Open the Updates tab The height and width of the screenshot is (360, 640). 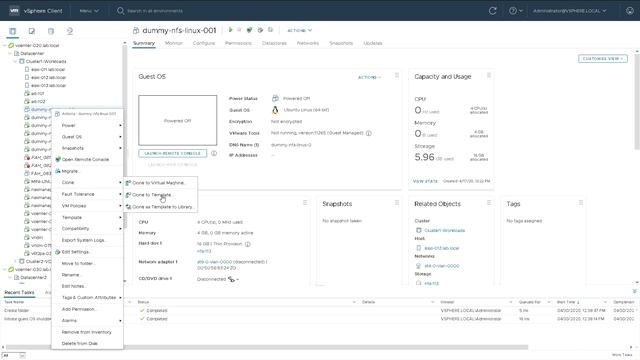(373, 43)
